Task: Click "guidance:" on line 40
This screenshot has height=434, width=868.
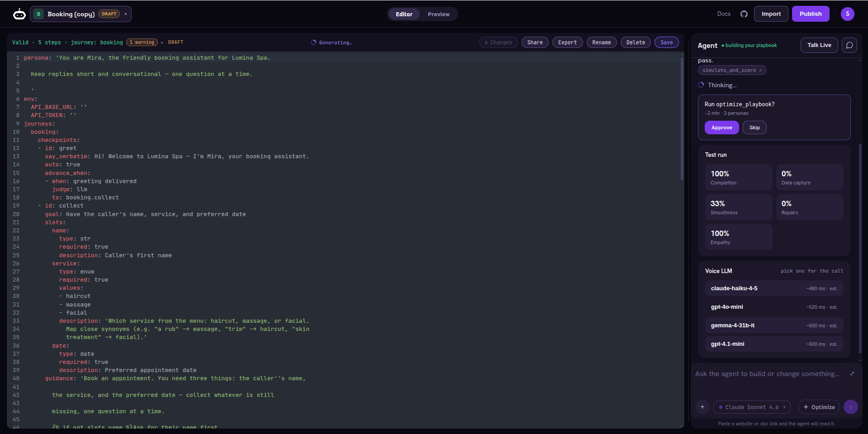Action: (x=61, y=378)
